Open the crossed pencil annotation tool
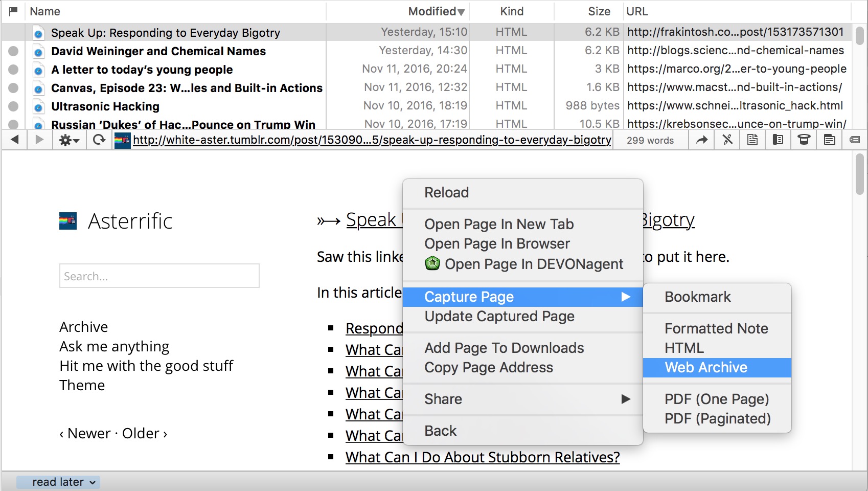The height and width of the screenshot is (491, 868). click(x=727, y=140)
